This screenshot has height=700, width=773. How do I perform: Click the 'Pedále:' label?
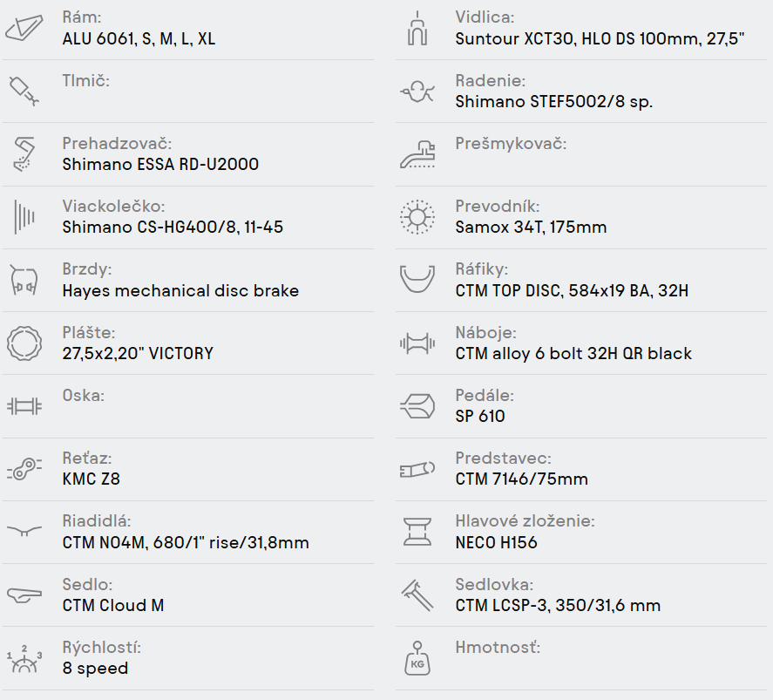tap(485, 396)
